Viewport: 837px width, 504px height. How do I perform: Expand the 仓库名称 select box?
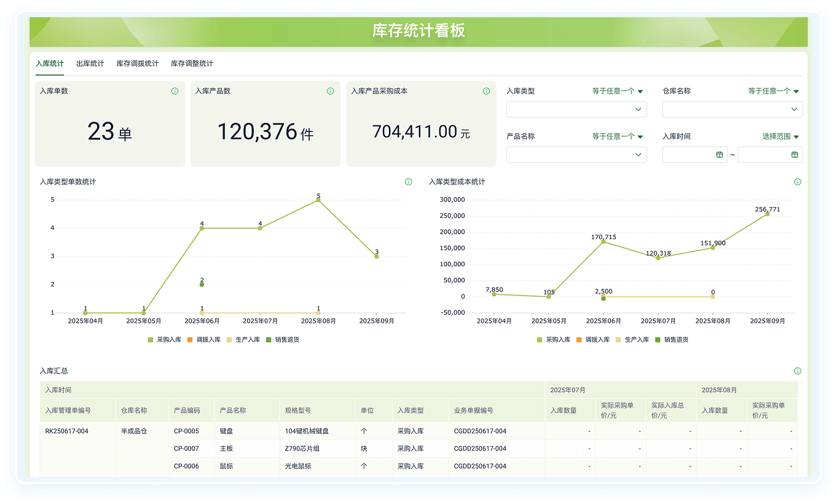point(733,109)
